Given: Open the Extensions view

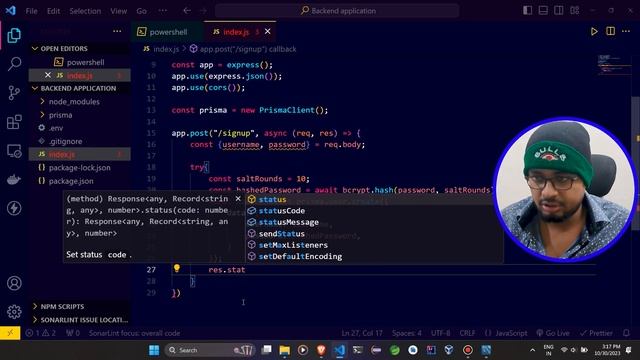Looking at the screenshot, I should [x=14, y=122].
